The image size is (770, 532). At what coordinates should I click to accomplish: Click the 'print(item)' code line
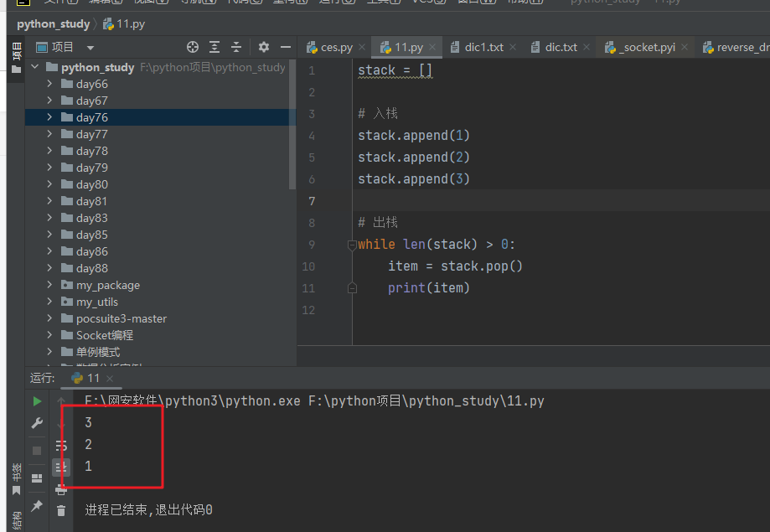tap(429, 288)
